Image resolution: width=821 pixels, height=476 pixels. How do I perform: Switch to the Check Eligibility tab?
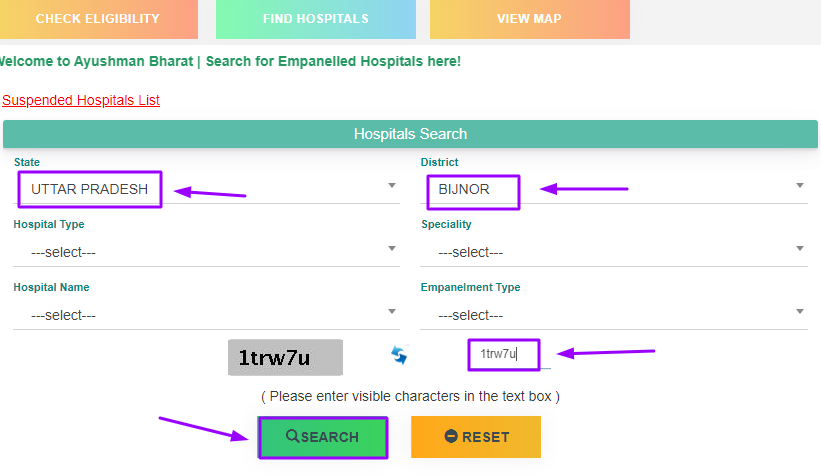coord(98,19)
